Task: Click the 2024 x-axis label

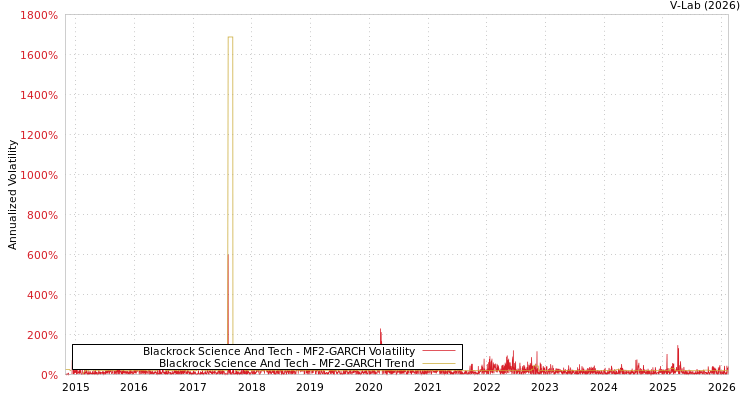Action: [x=604, y=387]
